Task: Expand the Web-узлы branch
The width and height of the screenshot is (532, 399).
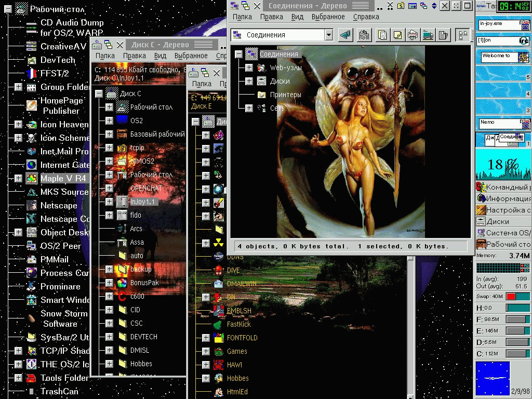Action: pos(249,68)
